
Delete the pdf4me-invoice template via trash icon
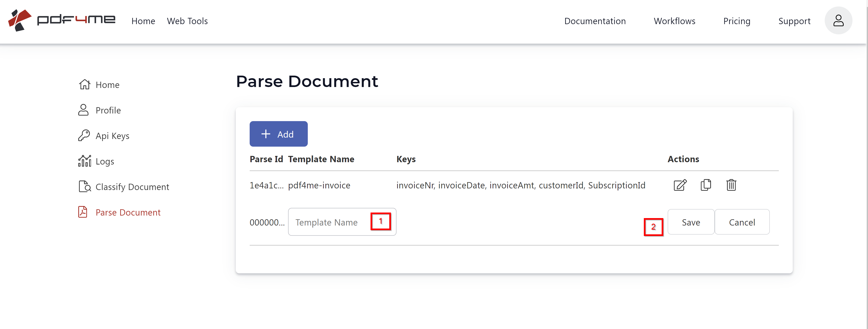click(731, 185)
